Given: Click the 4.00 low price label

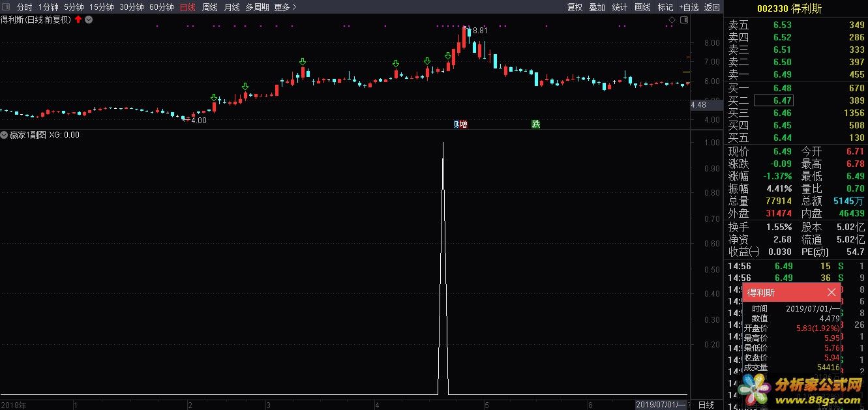Looking at the screenshot, I should [x=198, y=120].
